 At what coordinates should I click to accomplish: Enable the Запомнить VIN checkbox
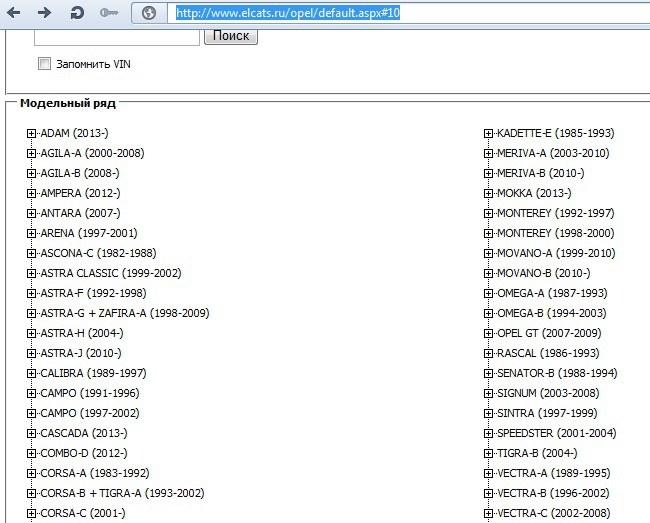(x=44, y=64)
